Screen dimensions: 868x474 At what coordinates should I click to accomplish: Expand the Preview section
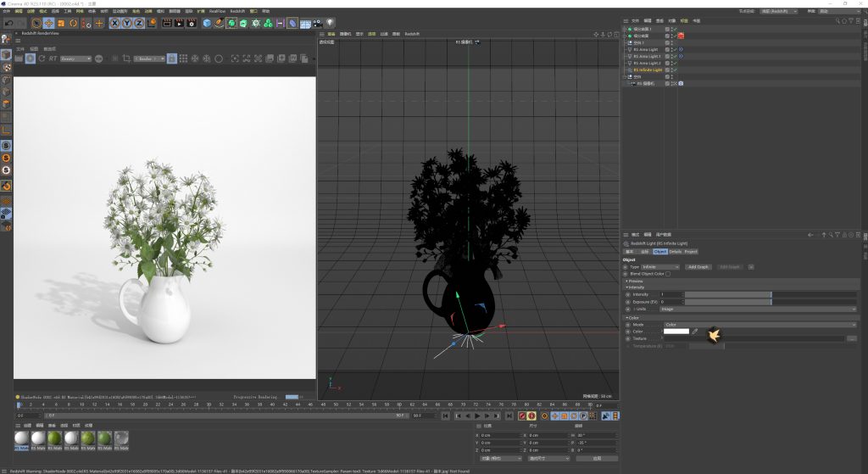coord(635,282)
